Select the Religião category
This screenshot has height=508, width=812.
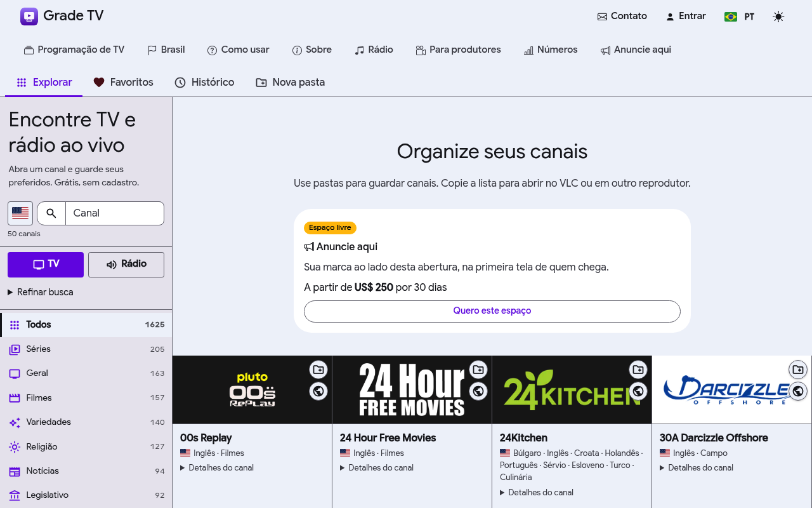[86, 447]
